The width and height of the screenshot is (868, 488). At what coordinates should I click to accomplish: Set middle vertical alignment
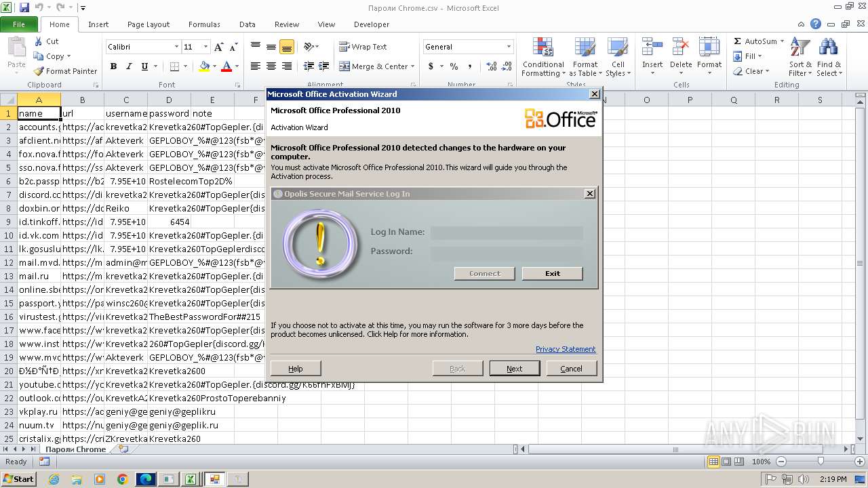tap(271, 47)
